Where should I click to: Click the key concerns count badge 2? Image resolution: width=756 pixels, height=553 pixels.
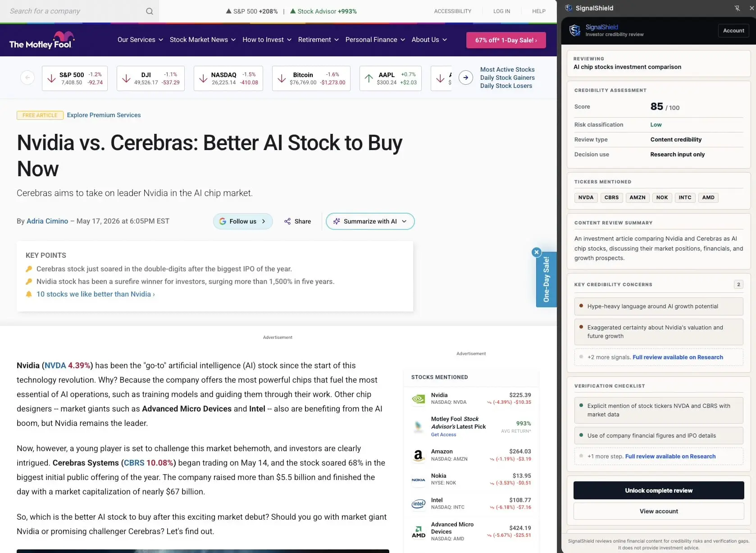pos(738,284)
